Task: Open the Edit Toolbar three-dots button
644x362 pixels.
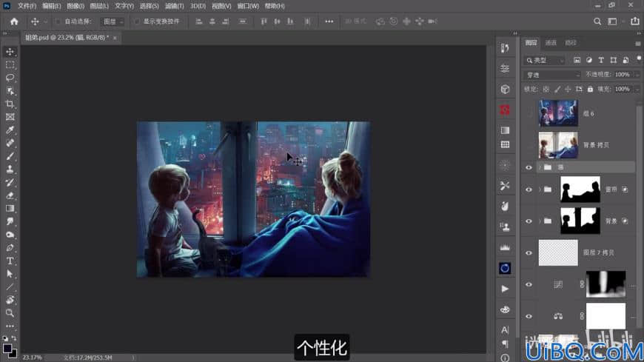Action: pos(10,326)
